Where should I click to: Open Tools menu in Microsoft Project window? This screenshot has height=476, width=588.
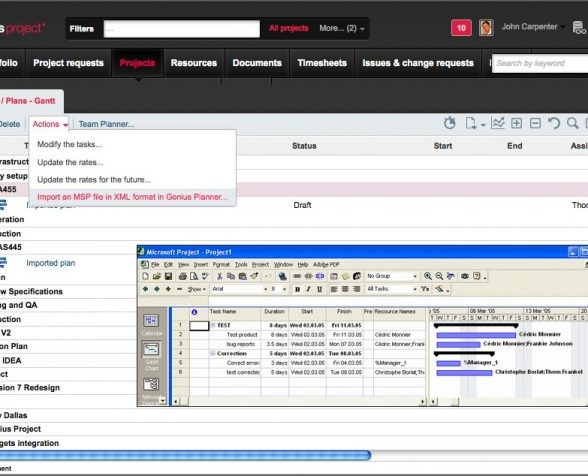(x=241, y=264)
